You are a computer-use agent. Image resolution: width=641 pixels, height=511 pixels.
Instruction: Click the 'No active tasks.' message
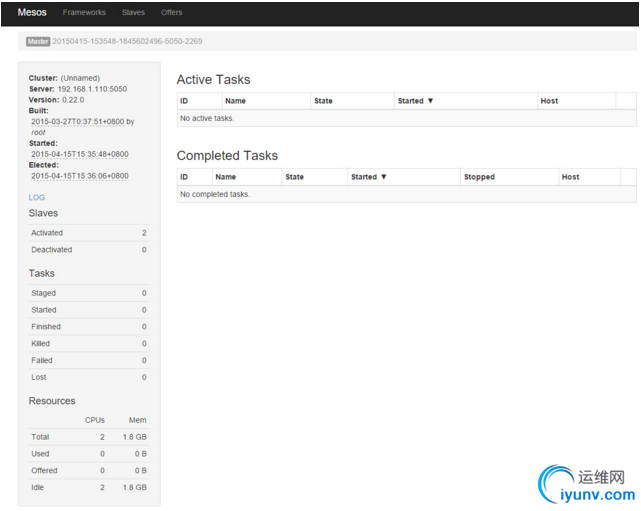(207, 118)
